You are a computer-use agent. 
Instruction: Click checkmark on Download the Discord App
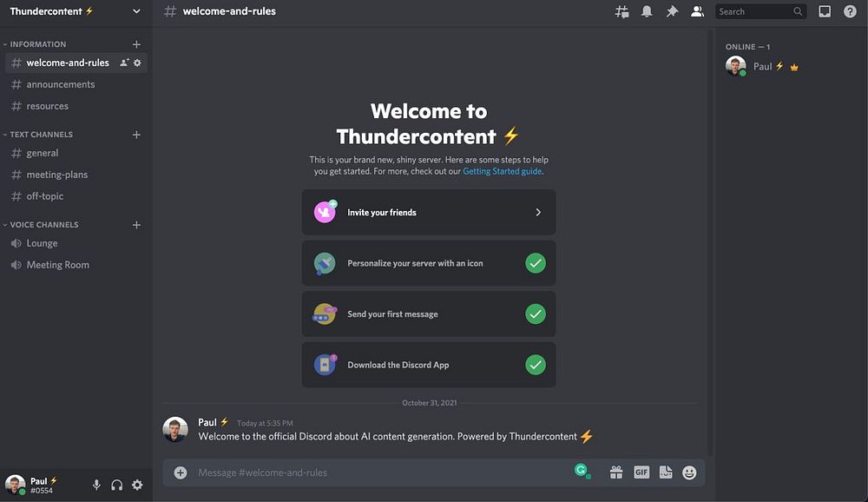[536, 365]
